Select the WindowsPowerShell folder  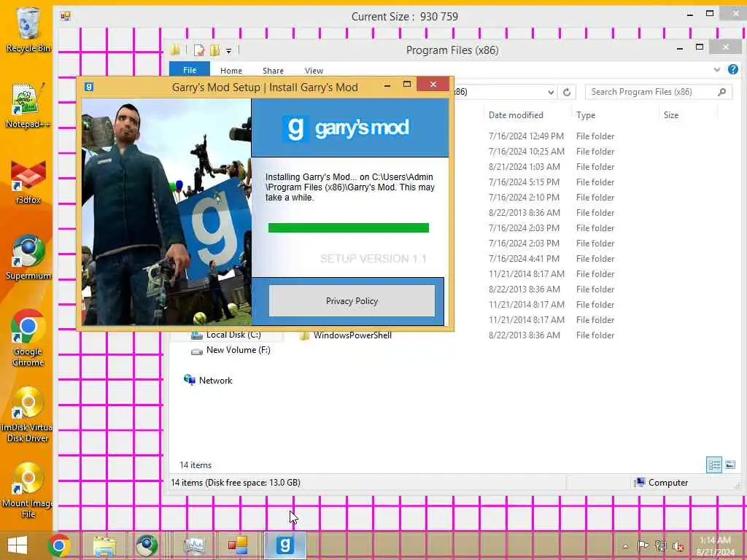click(346, 335)
